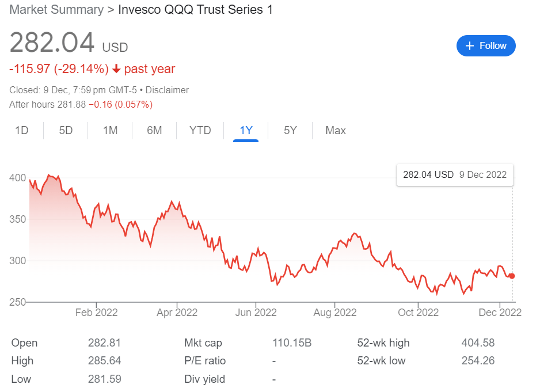The height and width of the screenshot is (392, 540).
Task: Select the 1D time range tab
Action: click(21, 131)
